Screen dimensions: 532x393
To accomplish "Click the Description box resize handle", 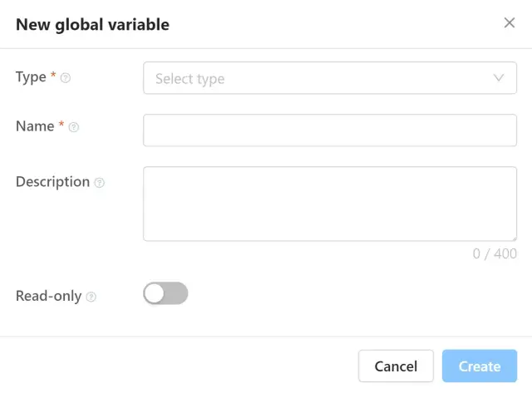I will (513, 238).
